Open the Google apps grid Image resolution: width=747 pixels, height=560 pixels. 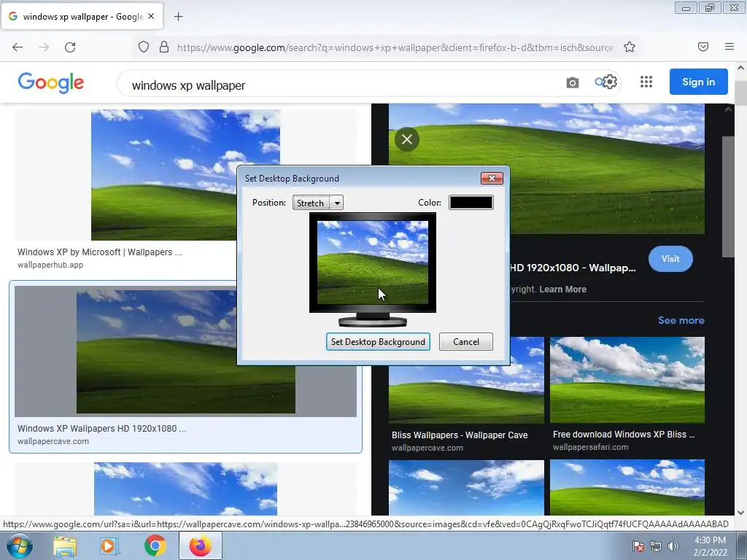coord(646,82)
